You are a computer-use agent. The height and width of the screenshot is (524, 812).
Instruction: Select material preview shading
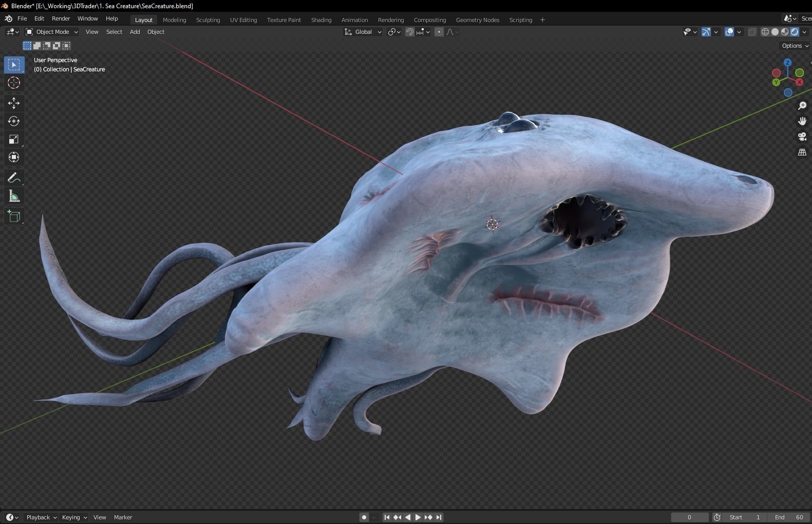(785, 32)
